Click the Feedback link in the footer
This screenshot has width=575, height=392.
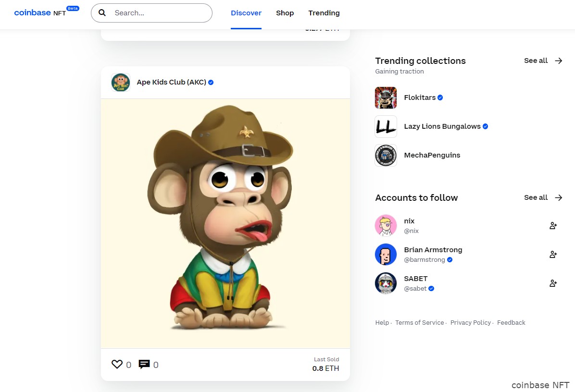click(x=511, y=322)
